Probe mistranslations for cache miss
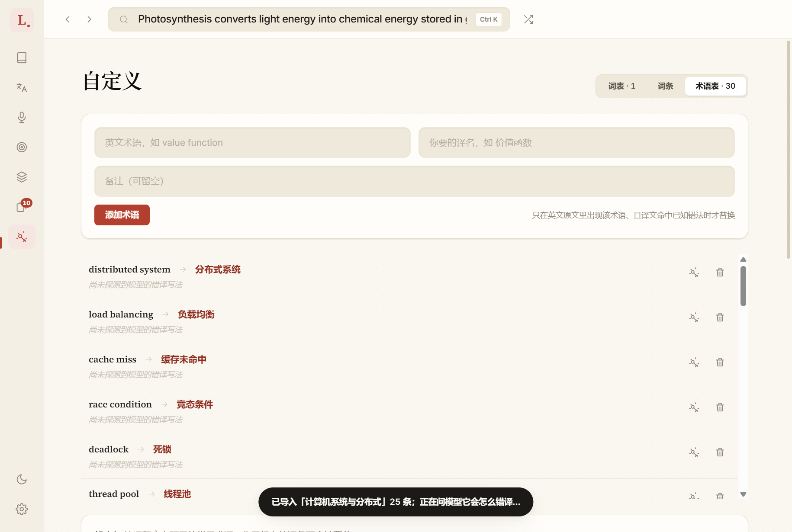Screen dimensions: 792x532 [x=694, y=362]
